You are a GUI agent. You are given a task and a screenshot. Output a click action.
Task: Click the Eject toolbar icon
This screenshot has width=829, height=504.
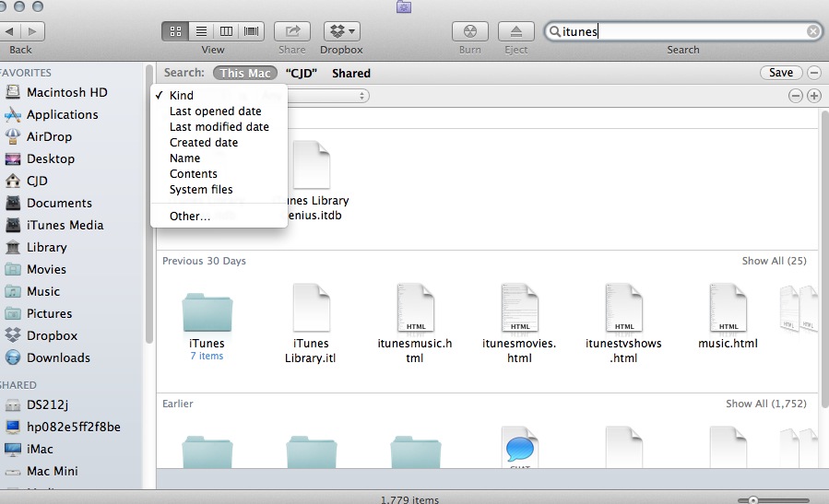coord(516,31)
